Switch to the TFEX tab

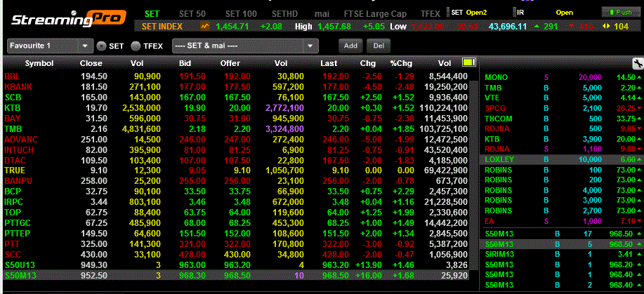click(431, 13)
